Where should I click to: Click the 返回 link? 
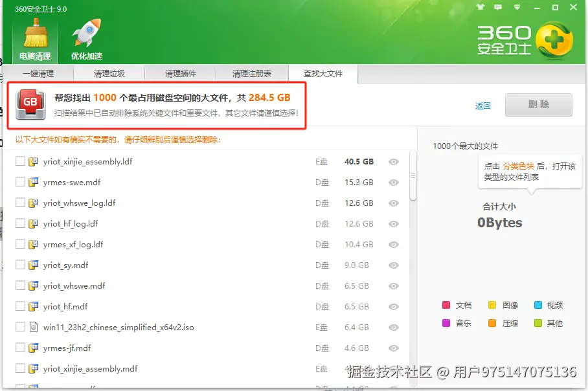(x=483, y=106)
